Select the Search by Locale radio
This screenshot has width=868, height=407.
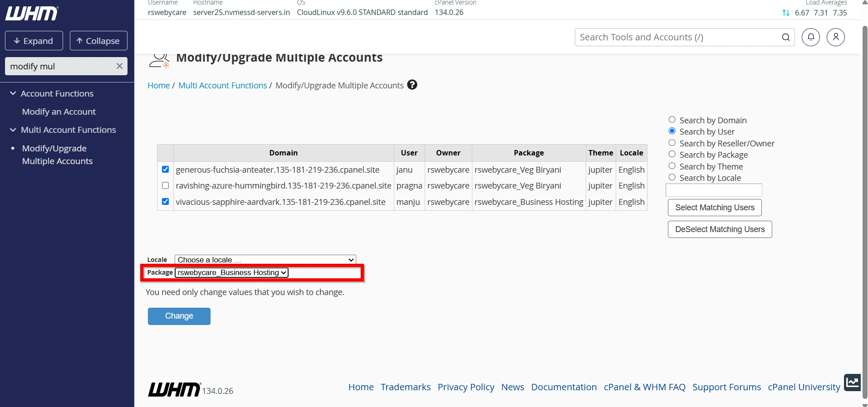(672, 177)
